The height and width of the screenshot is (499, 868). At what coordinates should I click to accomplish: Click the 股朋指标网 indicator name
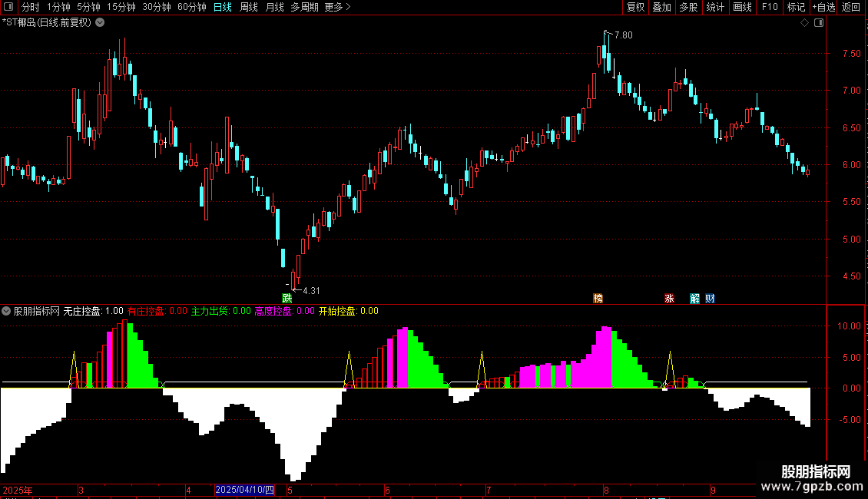point(37,311)
